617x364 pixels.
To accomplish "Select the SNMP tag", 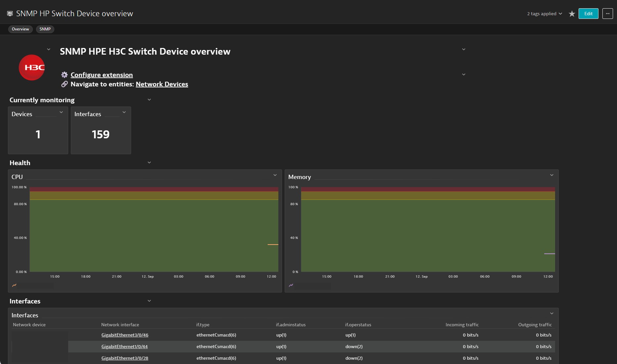I will tap(45, 29).
